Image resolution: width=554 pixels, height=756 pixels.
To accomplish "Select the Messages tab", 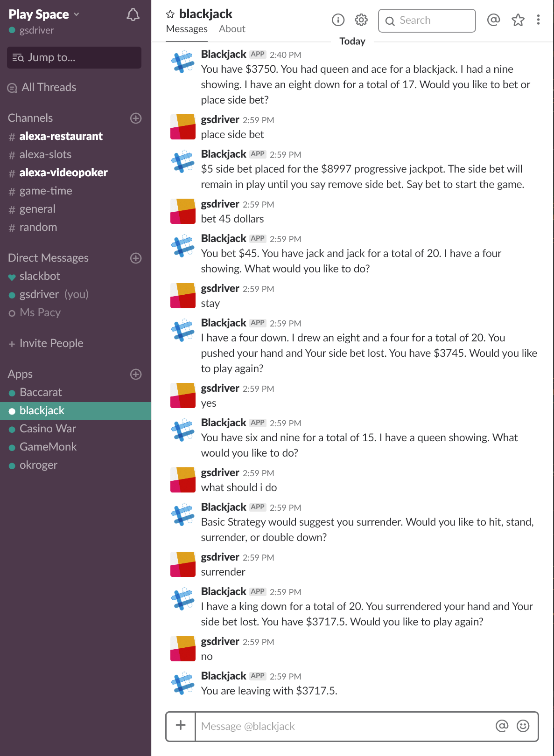I will pyautogui.click(x=187, y=29).
